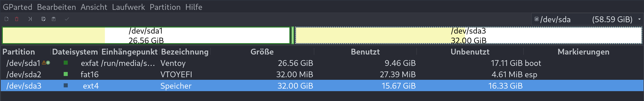Click the dropdown arrow of the device selector
Viewport: 644px width, 101px height.
[639, 19]
